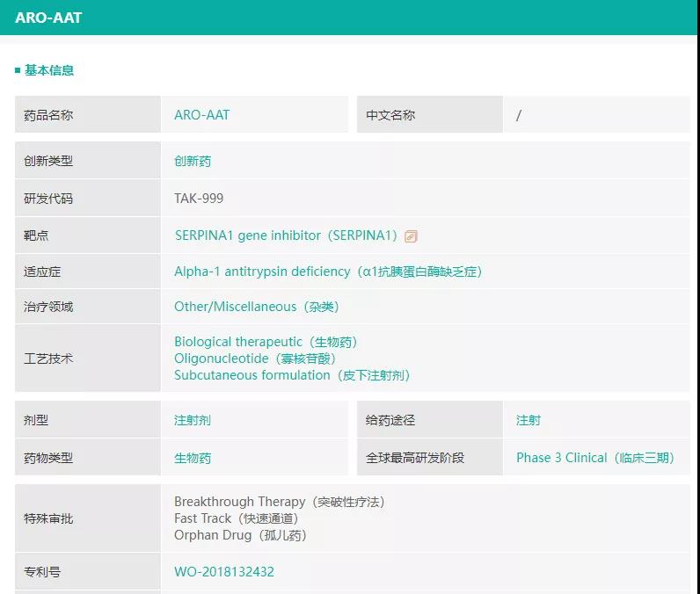
Task: Click the 工艺技术 label cell
Action: [88, 359]
